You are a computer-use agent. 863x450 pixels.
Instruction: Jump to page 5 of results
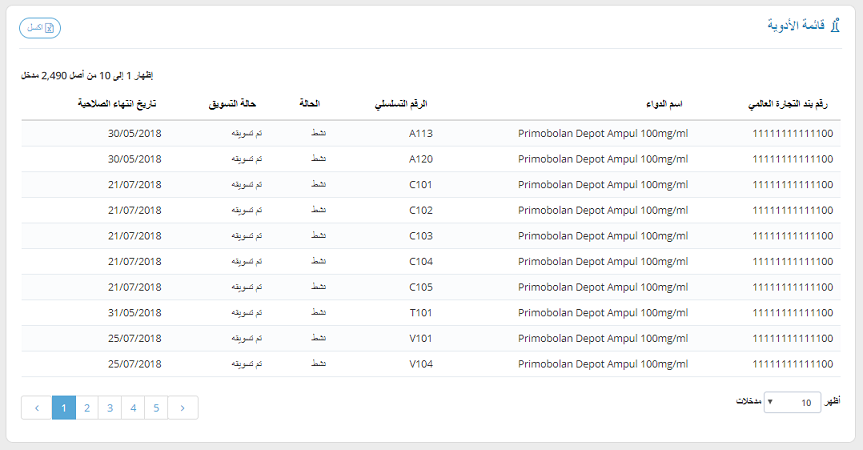156,408
